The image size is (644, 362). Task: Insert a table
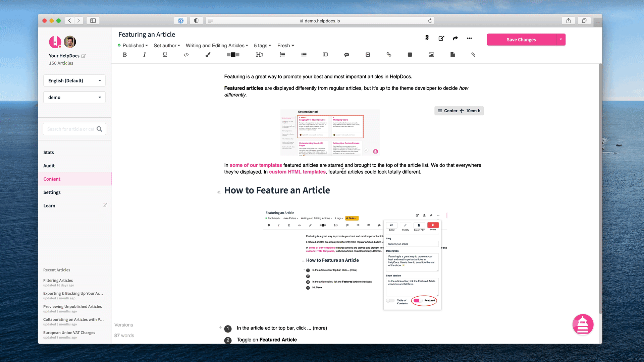325,55
